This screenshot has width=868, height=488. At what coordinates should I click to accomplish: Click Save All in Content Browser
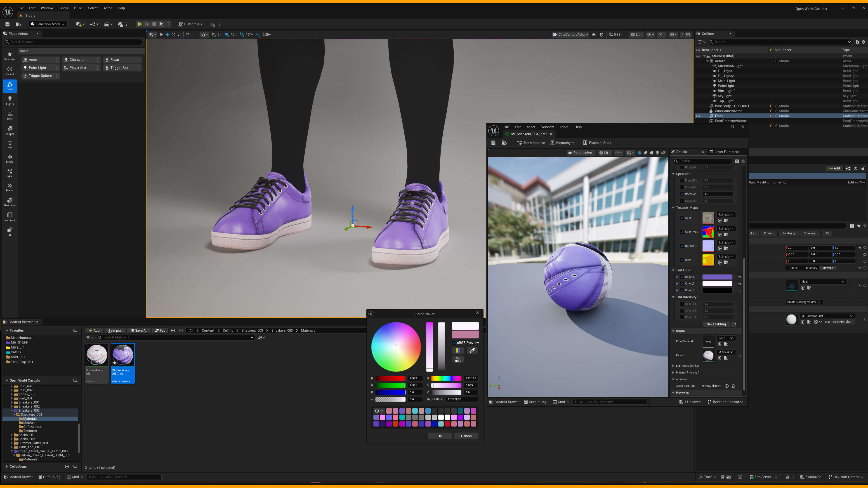click(139, 330)
